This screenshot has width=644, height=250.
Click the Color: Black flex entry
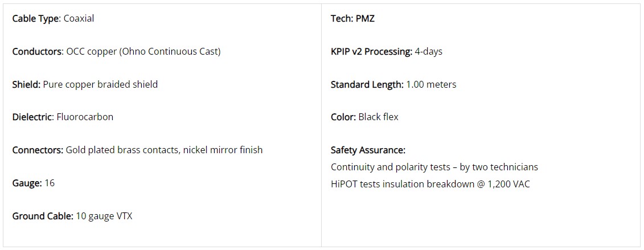click(364, 117)
